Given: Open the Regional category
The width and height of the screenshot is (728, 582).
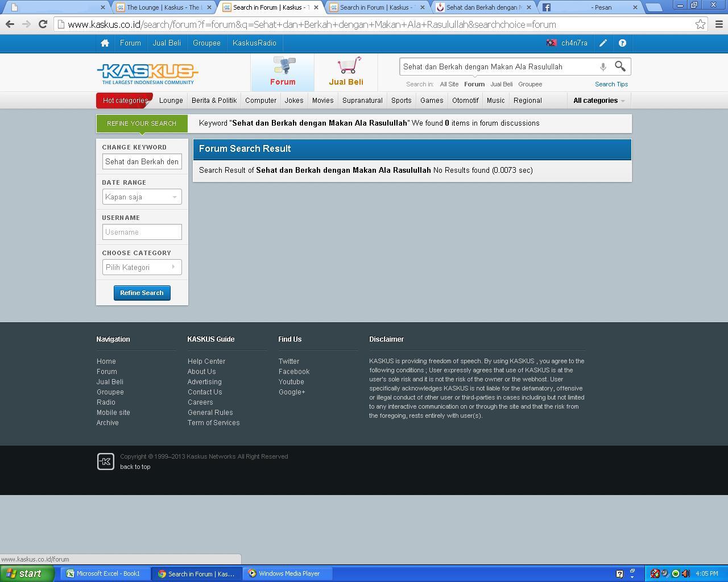Looking at the screenshot, I should tap(528, 101).
